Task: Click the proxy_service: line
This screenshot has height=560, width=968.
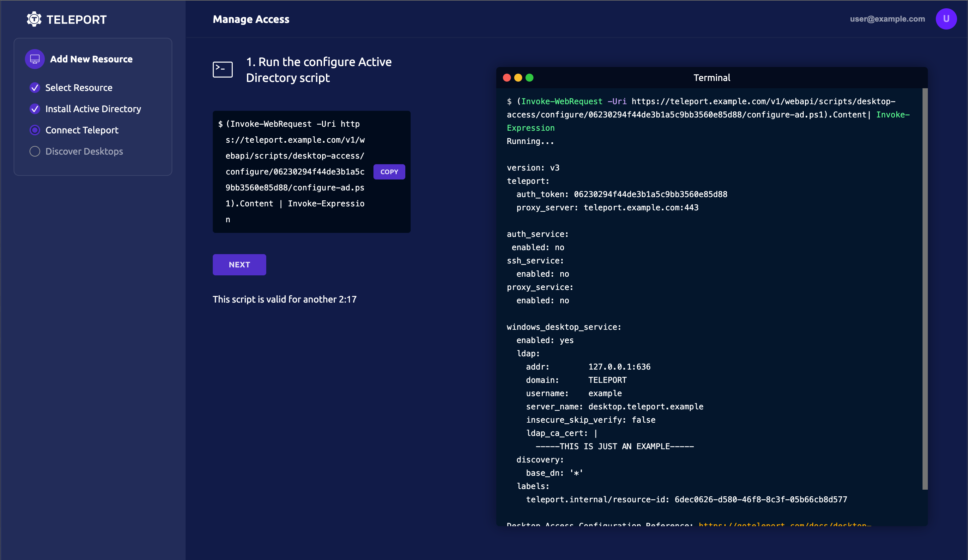Action: click(x=540, y=287)
